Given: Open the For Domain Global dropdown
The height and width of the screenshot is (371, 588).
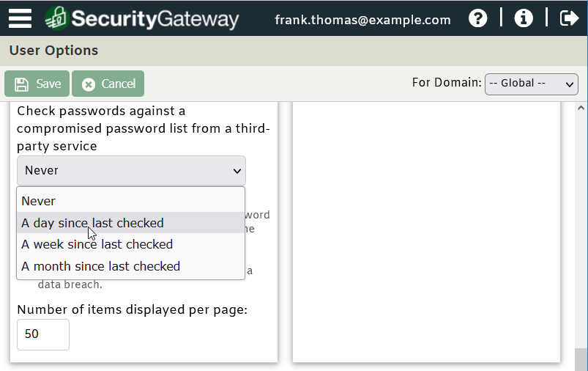Looking at the screenshot, I should (x=532, y=84).
